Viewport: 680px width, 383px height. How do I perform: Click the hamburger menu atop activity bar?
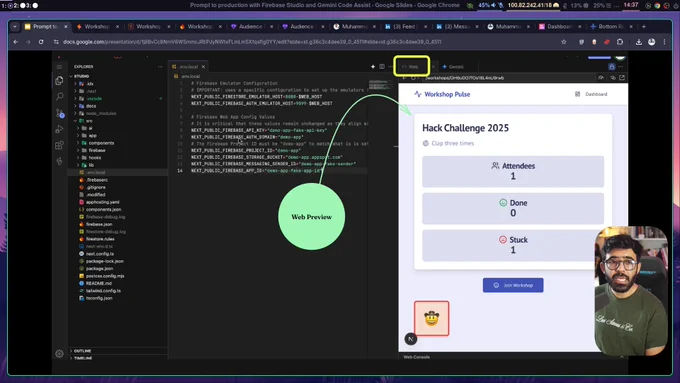(x=59, y=67)
